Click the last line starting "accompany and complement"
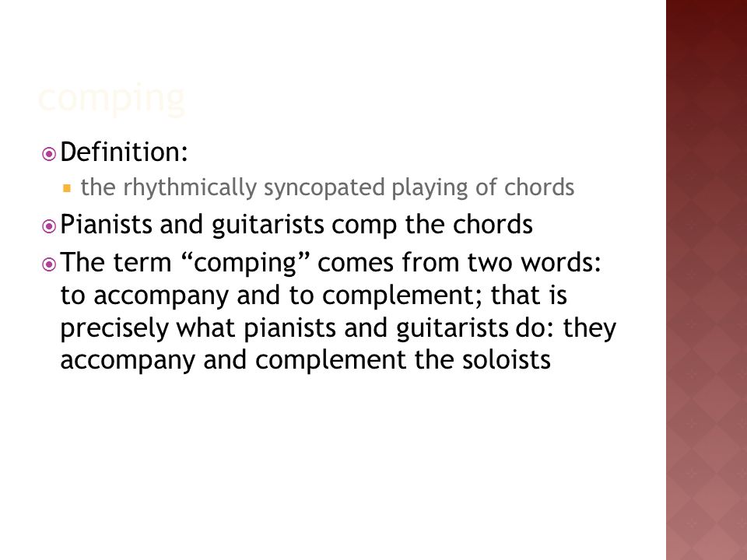This screenshot has width=747, height=560. (x=305, y=361)
